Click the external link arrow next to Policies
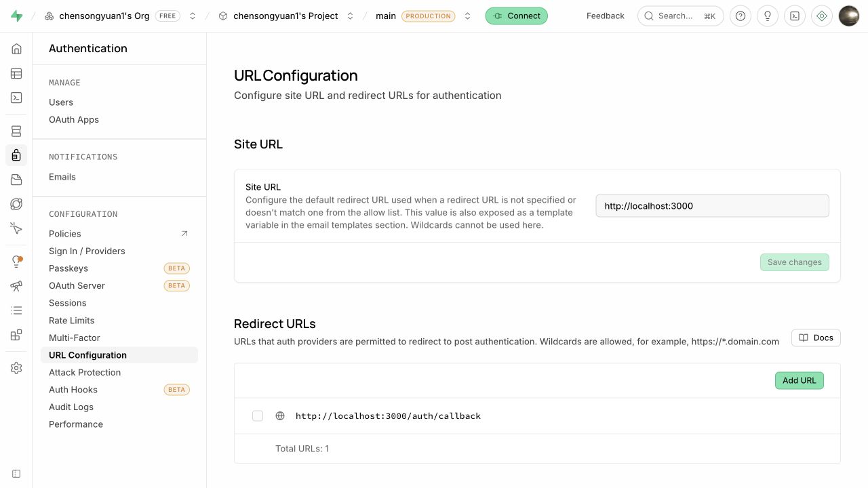 [x=184, y=234]
